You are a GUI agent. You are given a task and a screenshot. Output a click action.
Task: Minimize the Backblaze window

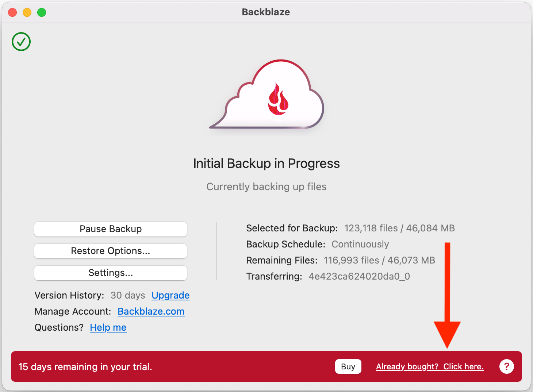point(27,12)
